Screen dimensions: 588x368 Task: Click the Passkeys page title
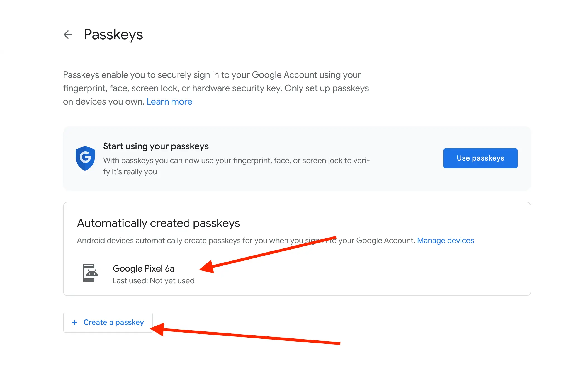(113, 35)
